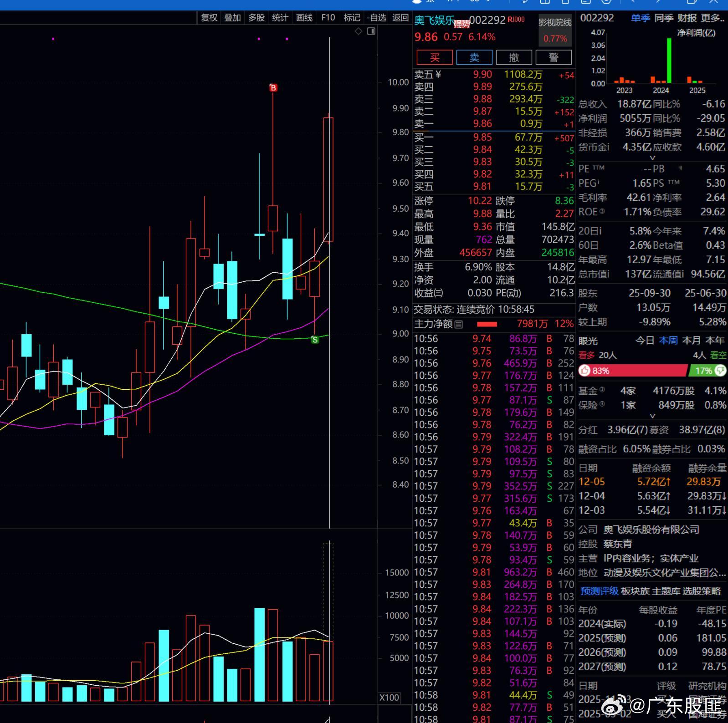Click the thumbs-up bullish vote icon

pyautogui.click(x=584, y=371)
